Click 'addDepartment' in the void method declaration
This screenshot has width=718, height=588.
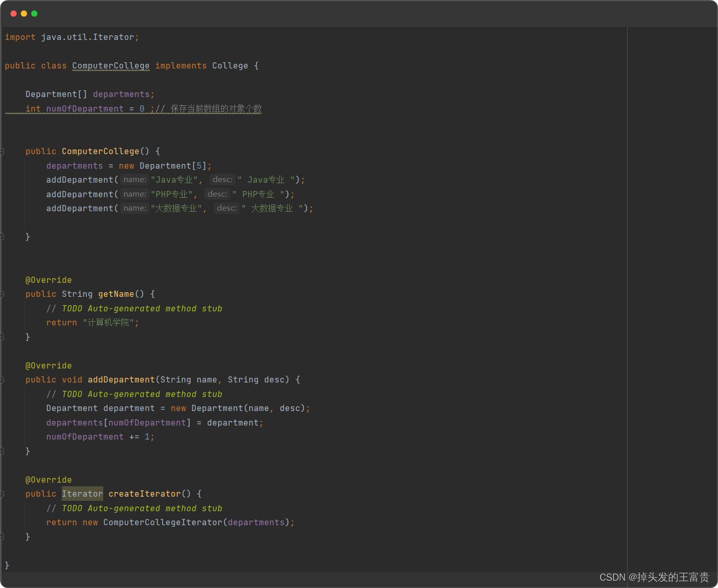click(x=121, y=380)
